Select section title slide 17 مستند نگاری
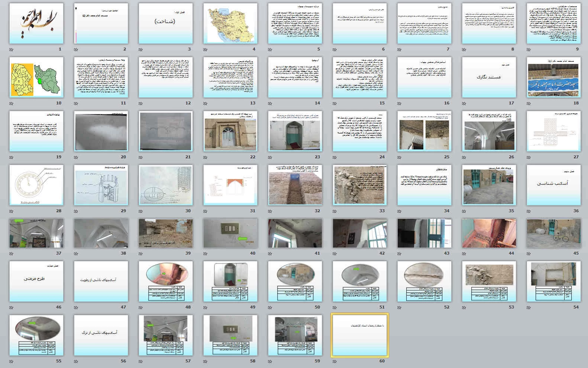Image resolution: width=588 pixels, height=368 pixels. coord(489,77)
